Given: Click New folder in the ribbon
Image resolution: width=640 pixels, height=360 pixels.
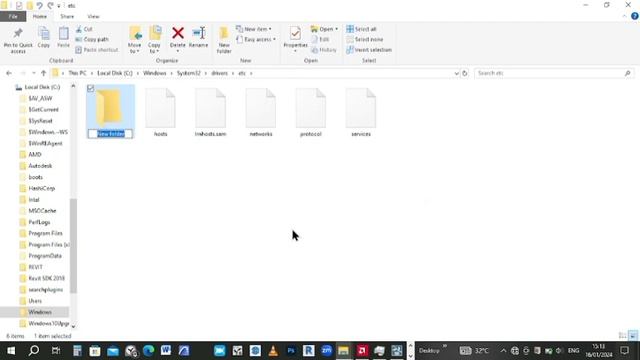Looking at the screenshot, I should pyautogui.click(x=224, y=40).
